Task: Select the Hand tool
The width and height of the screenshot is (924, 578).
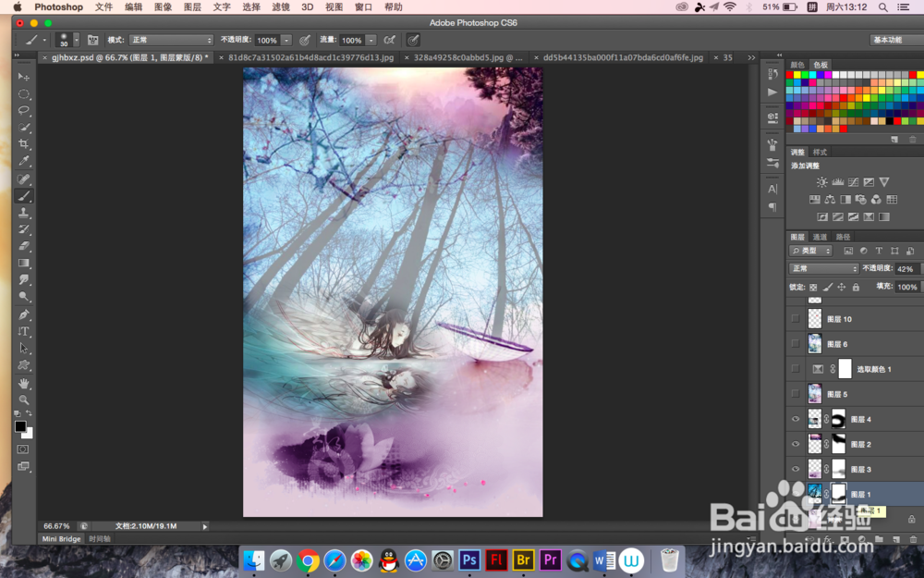Action: point(24,384)
